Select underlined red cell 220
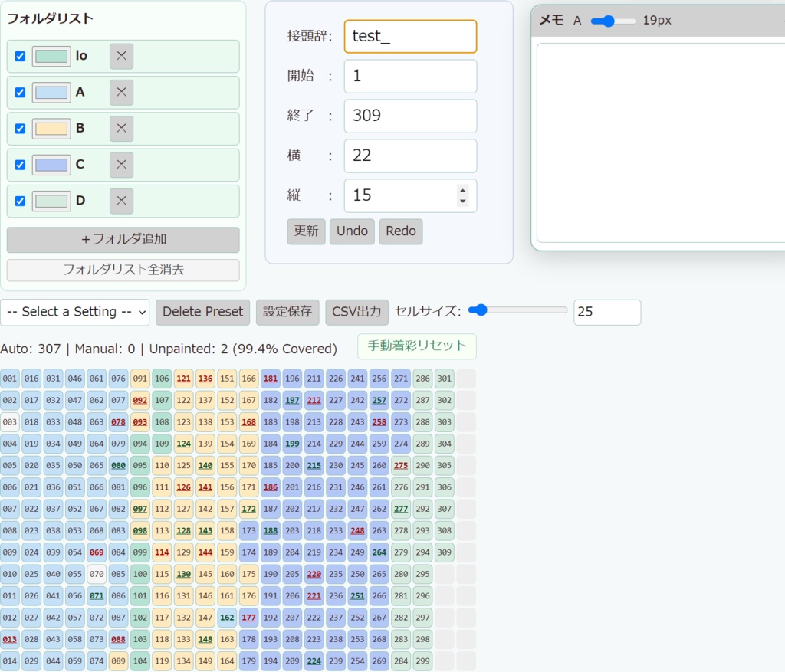 (x=314, y=575)
